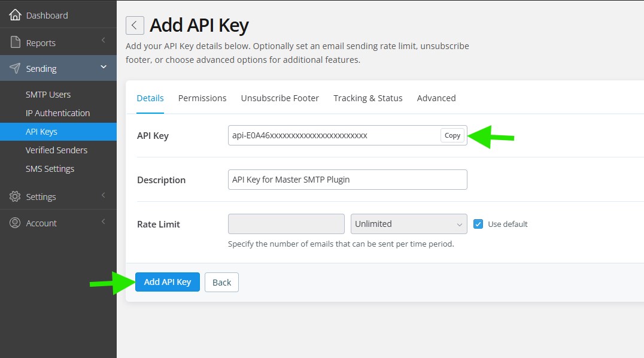Copy the API key value
Screen dimensions: 644x358
(x=452, y=135)
